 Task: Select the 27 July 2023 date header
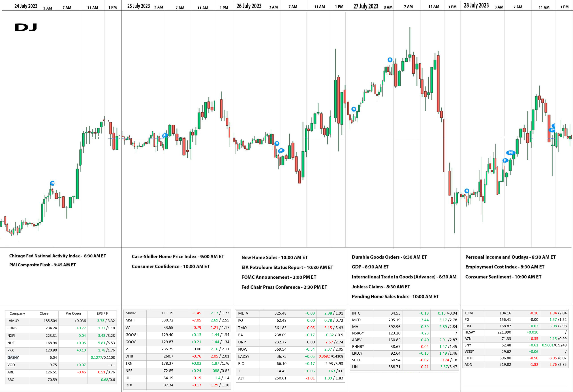366,6
